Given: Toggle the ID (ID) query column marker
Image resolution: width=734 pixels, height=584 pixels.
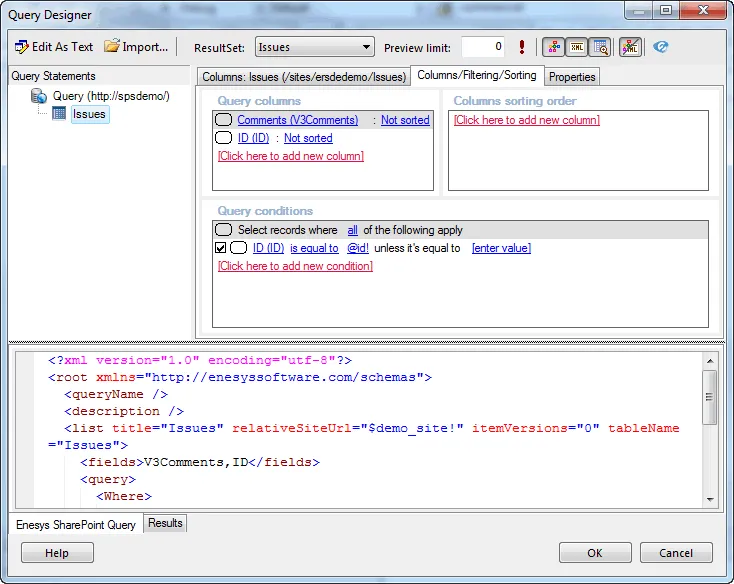Looking at the screenshot, I should [x=224, y=138].
